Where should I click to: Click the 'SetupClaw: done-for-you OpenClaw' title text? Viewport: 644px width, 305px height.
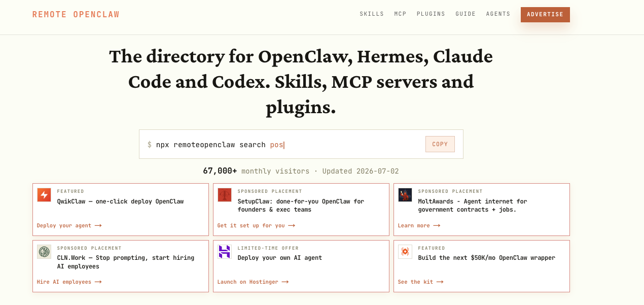(x=301, y=206)
